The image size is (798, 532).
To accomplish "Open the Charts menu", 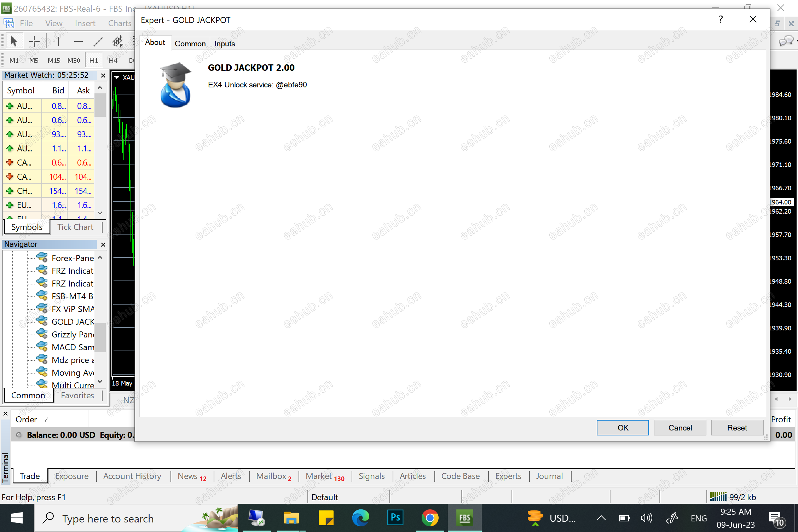I will point(120,23).
